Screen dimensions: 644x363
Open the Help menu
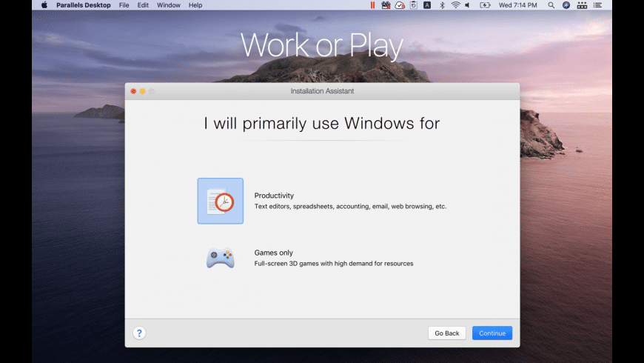195,5
